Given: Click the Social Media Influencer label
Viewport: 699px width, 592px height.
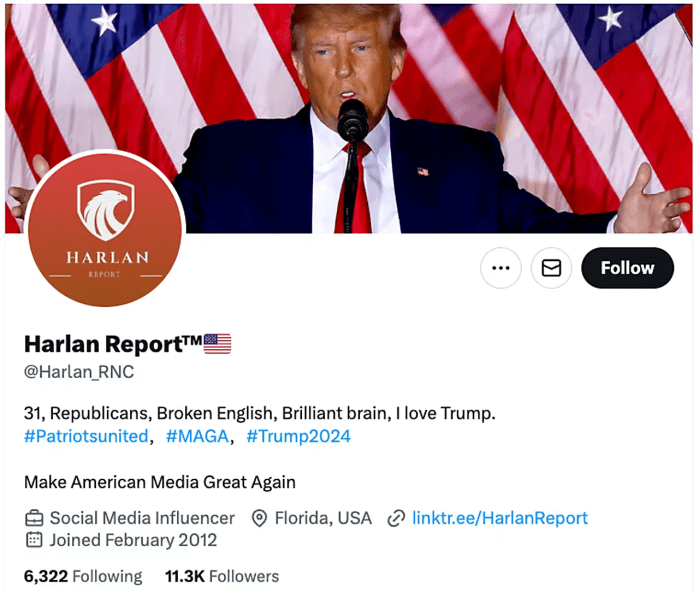Looking at the screenshot, I should pos(142,518).
